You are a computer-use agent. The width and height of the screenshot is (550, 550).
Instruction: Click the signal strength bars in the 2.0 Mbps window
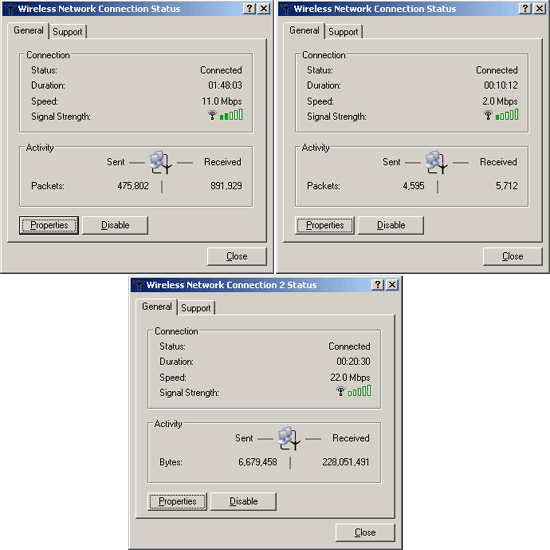507,115
